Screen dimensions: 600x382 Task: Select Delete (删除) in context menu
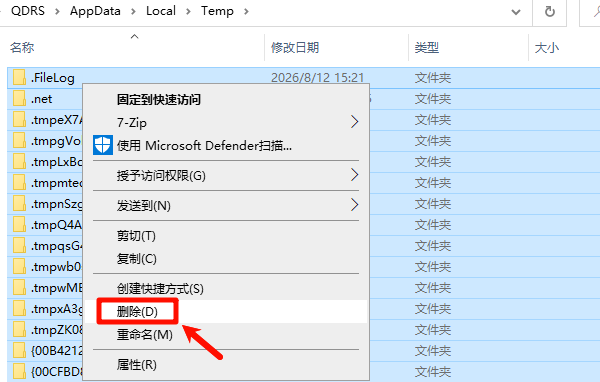coord(226,312)
